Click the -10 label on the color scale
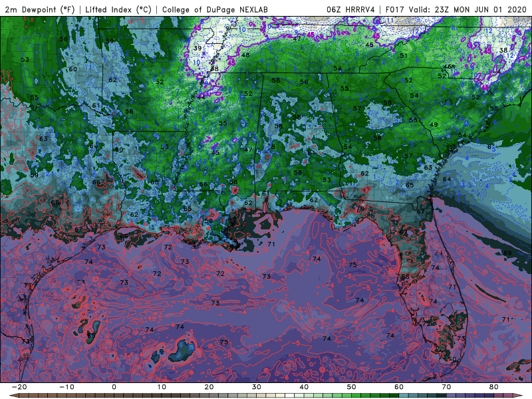This screenshot has height=399, width=532. click(x=66, y=387)
